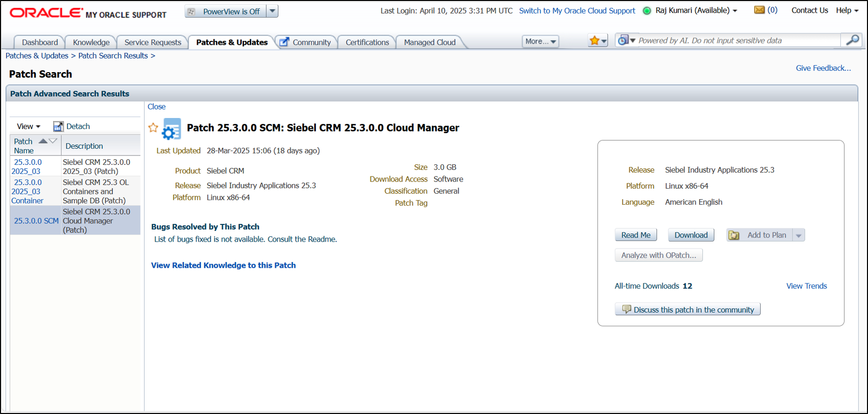Click Discuss this patch in the community
Image resolution: width=868 pixels, height=414 pixels.
(688, 309)
